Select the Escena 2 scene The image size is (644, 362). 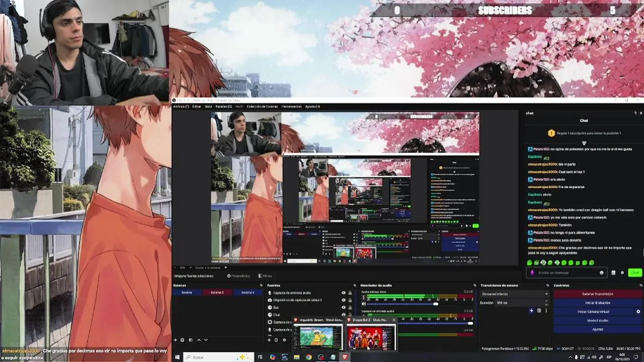(x=217, y=292)
